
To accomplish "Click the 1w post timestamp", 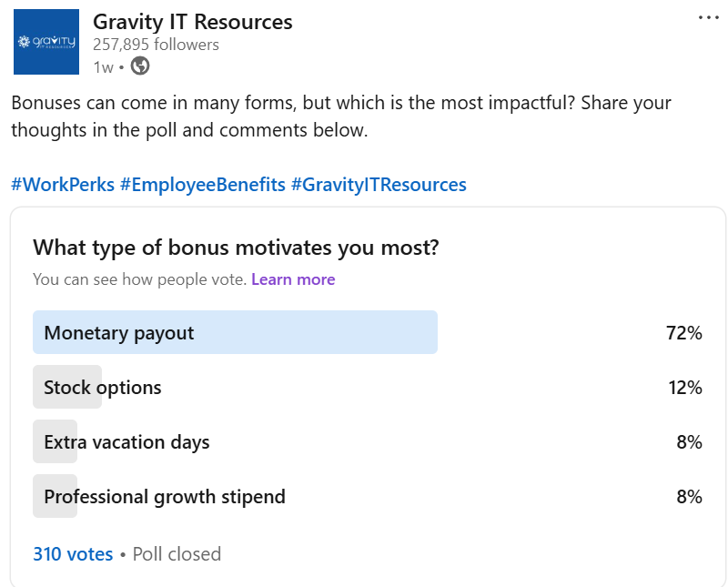I will pos(103,67).
